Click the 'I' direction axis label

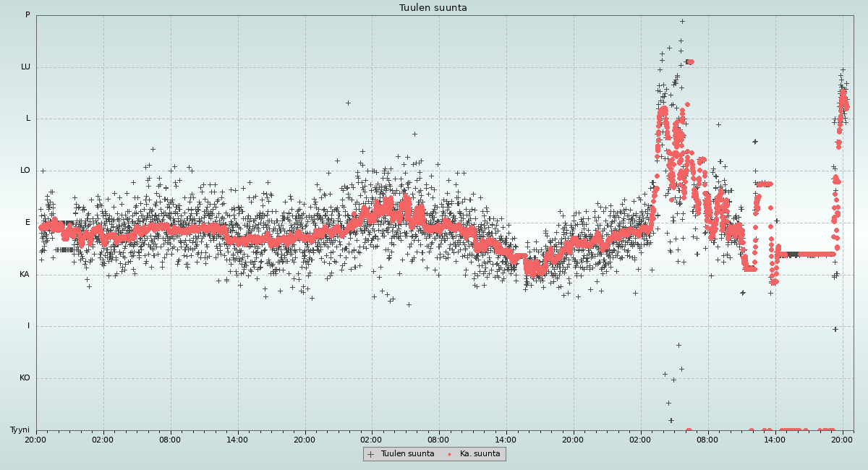(29, 326)
